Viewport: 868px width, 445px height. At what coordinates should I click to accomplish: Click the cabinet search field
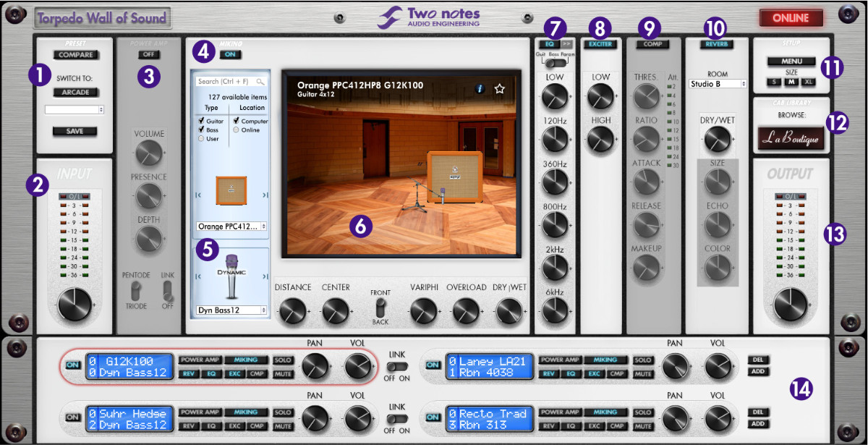point(231,82)
